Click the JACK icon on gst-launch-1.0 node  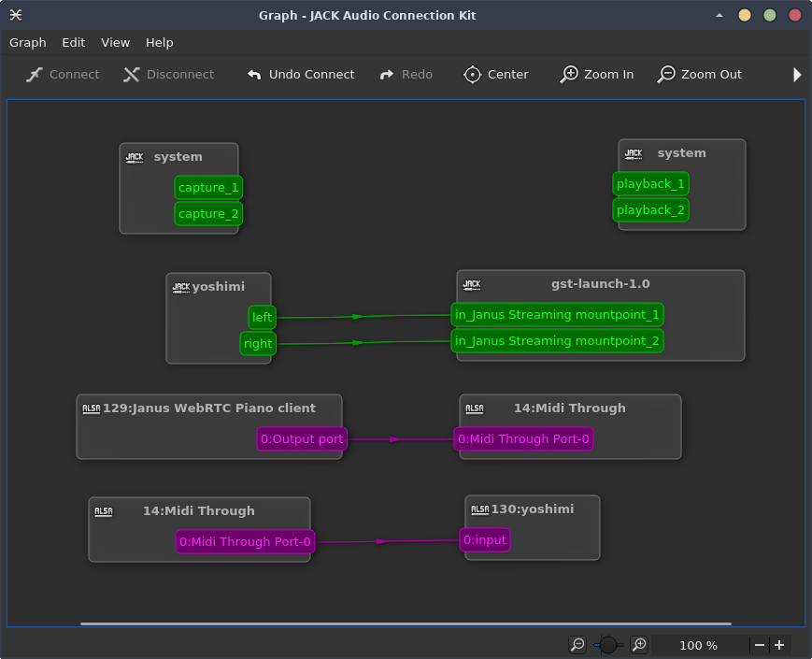coord(472,284)
